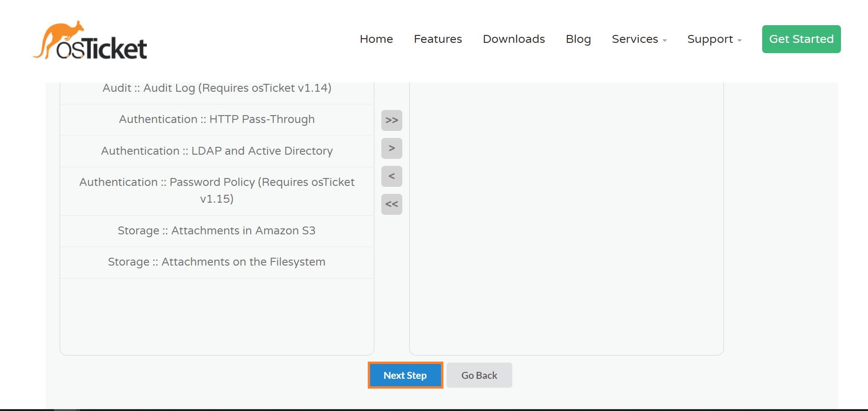Image resolution: width=868 pixels, height=411 pixels.
Task: Choose LDAP and Active Directory plugin
Action: tap(217, 151)
